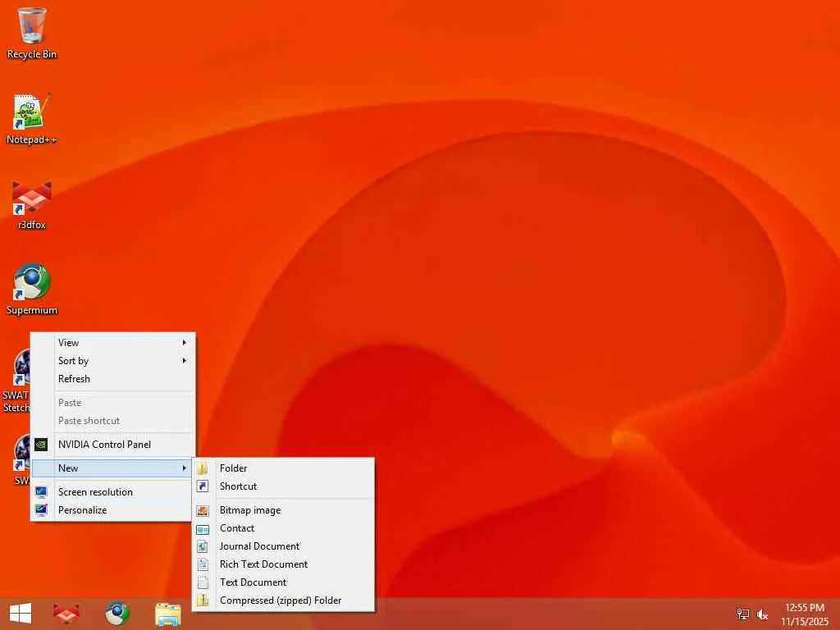840x630 pixels.
Task: Select the highlighted New menu entry
Action: coord(112,468)
